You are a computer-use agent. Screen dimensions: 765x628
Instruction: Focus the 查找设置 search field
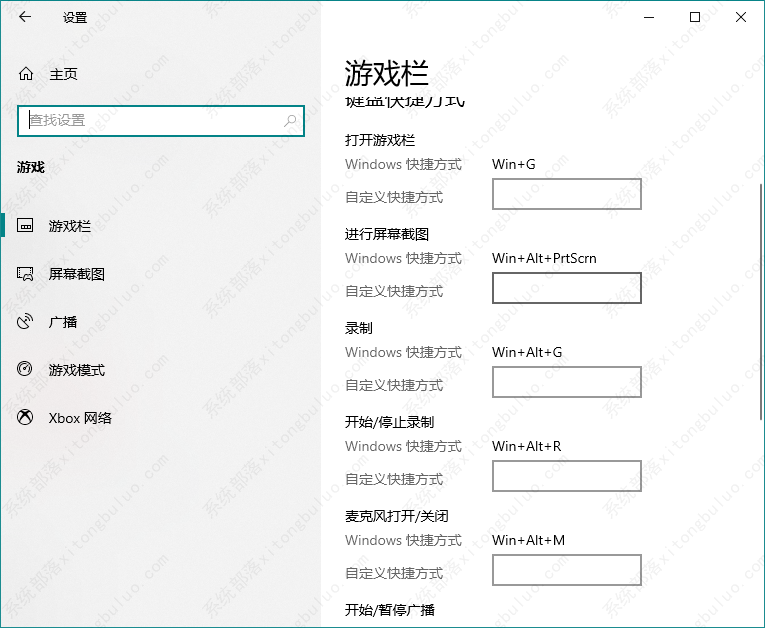(x=150, y=121)
